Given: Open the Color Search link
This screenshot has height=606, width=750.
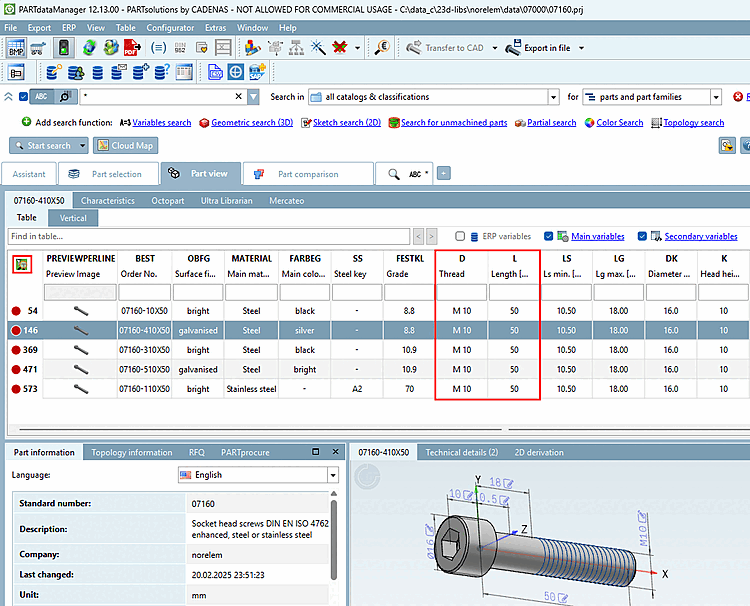Looking at the screenshot, I should click(x=619, y=123).
